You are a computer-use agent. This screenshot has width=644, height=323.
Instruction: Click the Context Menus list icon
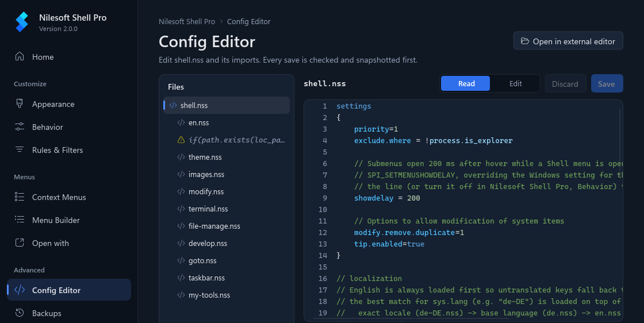(20, 197)
